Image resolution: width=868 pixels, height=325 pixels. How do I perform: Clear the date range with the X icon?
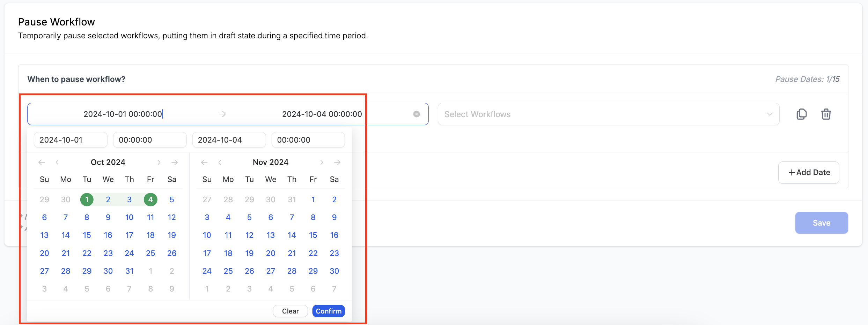416,114
